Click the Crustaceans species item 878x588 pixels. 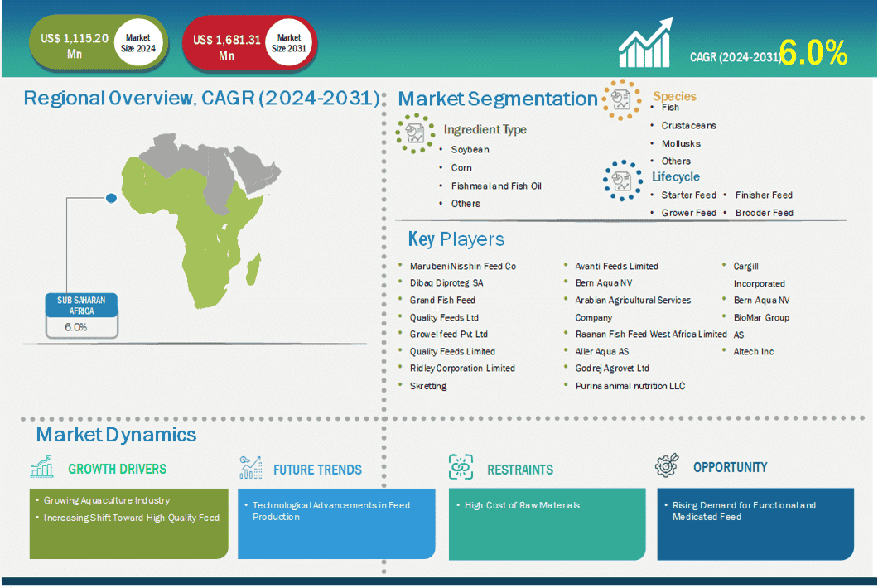click(x=689, y=125)
